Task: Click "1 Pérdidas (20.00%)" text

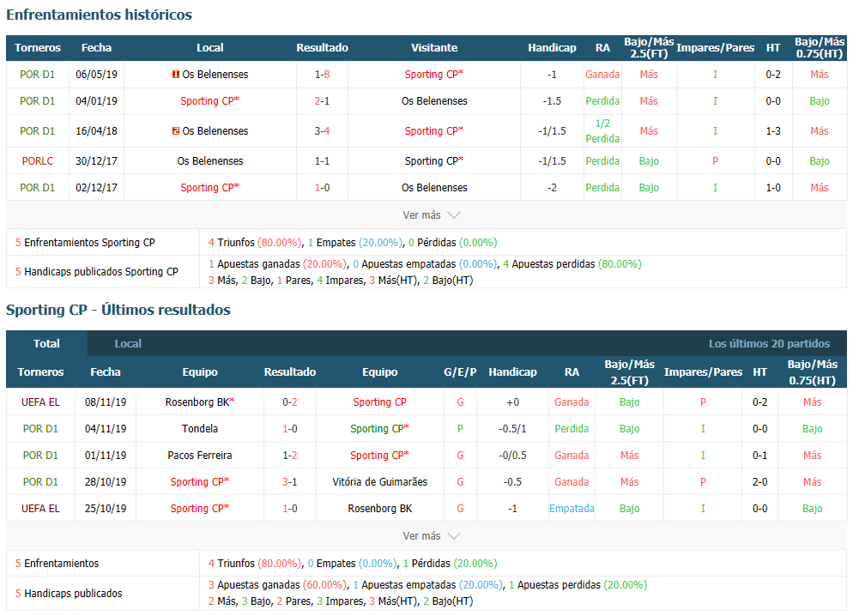Action: [x=451, y=564]
